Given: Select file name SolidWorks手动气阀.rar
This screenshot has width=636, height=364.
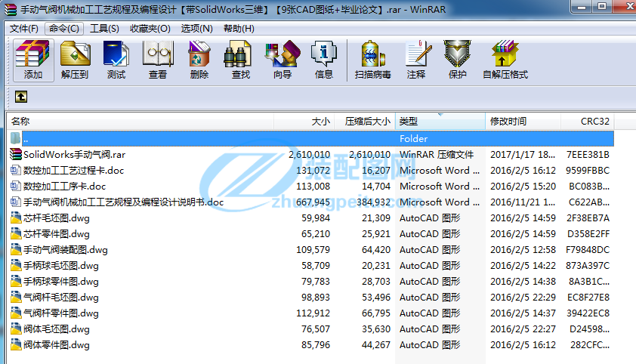Looking at the screenshot, I should (x=74, y=155).
